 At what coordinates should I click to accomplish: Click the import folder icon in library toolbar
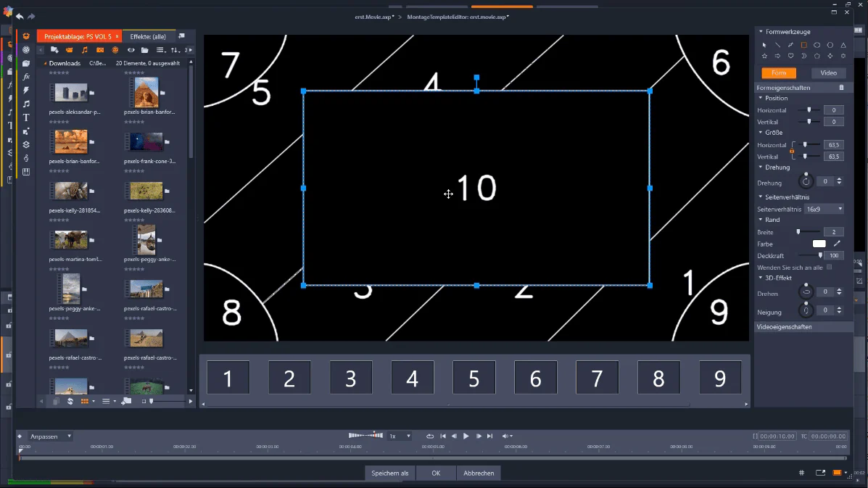click(54, 50)
